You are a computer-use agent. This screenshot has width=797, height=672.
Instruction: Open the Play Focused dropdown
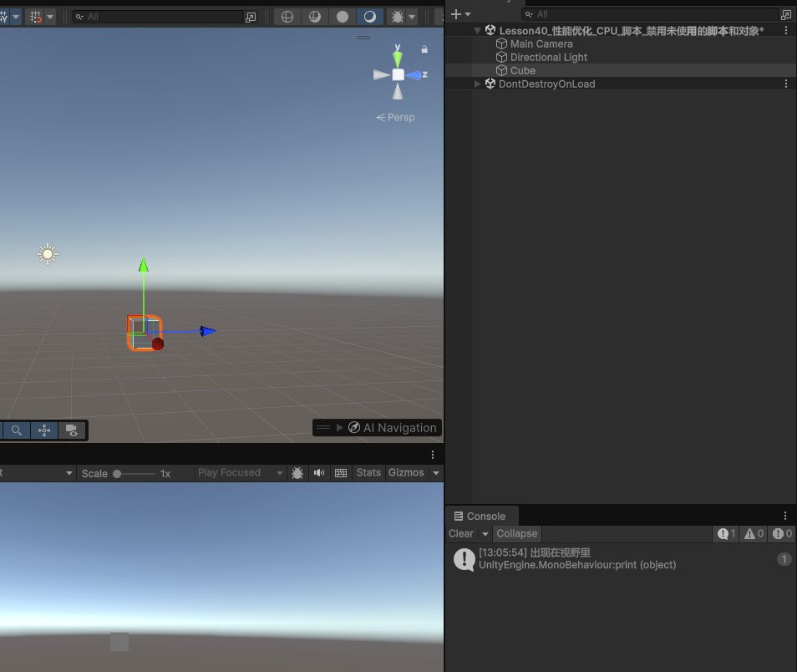[x=240, y=473]
